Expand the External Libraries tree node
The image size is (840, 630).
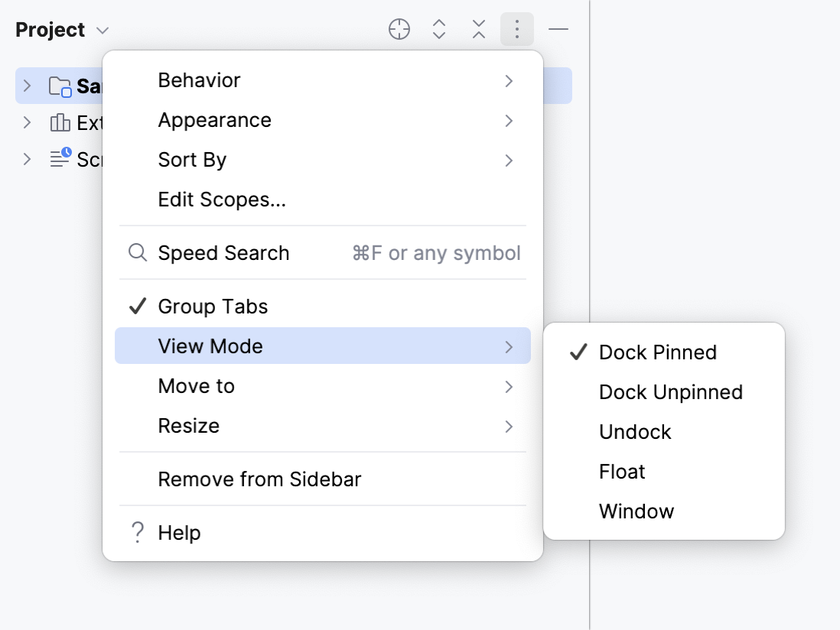[x=27, y=122]
